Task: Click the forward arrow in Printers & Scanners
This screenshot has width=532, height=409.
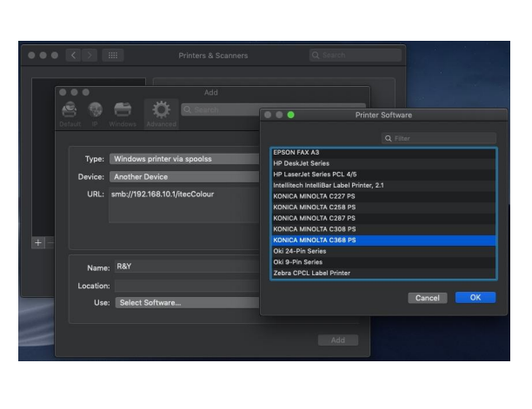Action: pos(89,55)
